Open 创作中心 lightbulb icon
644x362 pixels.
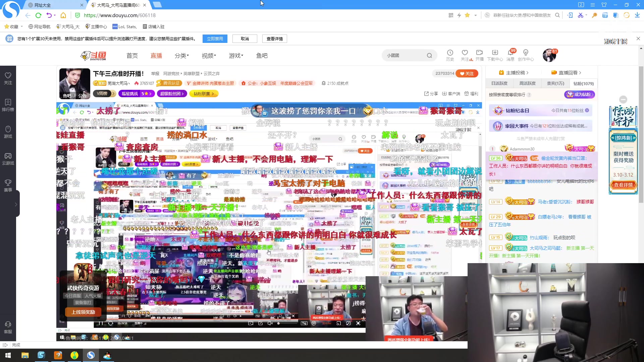526,55
